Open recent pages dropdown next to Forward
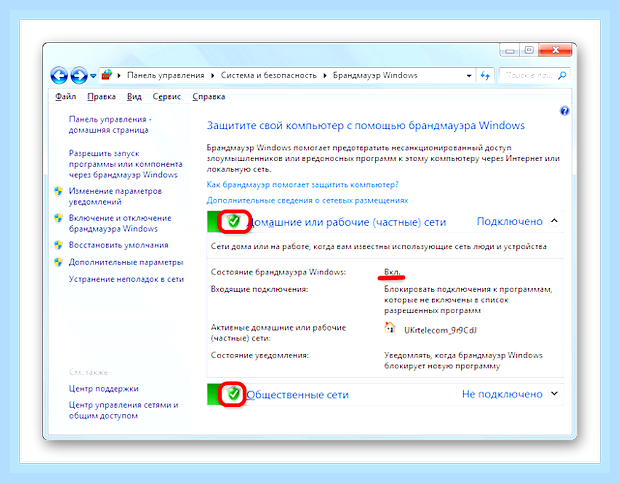This screenshot has height=483, width=620. click(x=93, y=75)
